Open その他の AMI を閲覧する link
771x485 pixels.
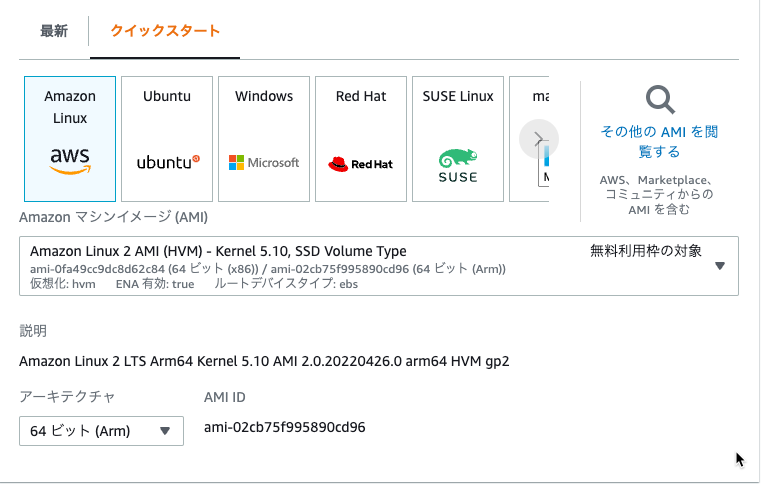(x=659, y=142)
